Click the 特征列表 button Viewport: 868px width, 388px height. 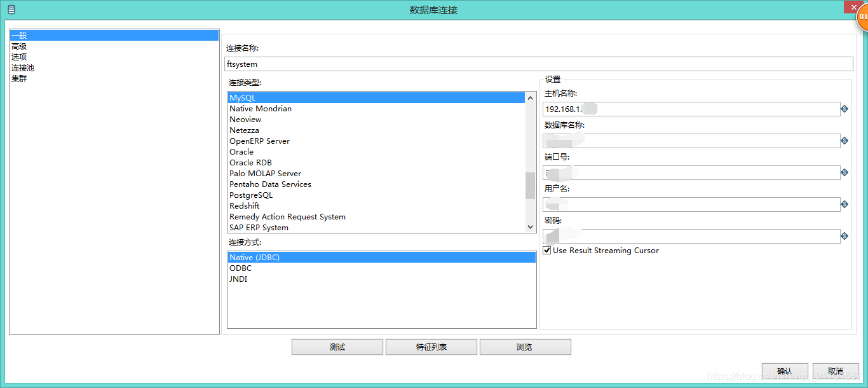(x=431, y=347)
